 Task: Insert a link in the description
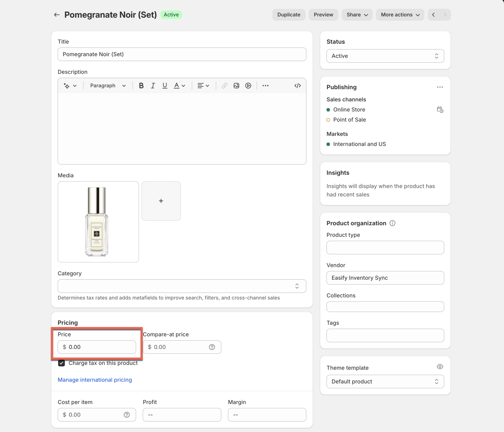(224, 86)
